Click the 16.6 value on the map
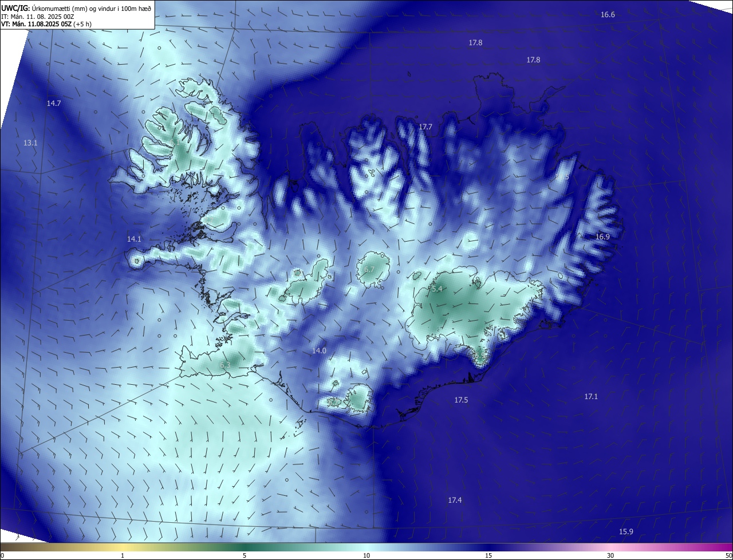733x560 pixels. (608, 14)
